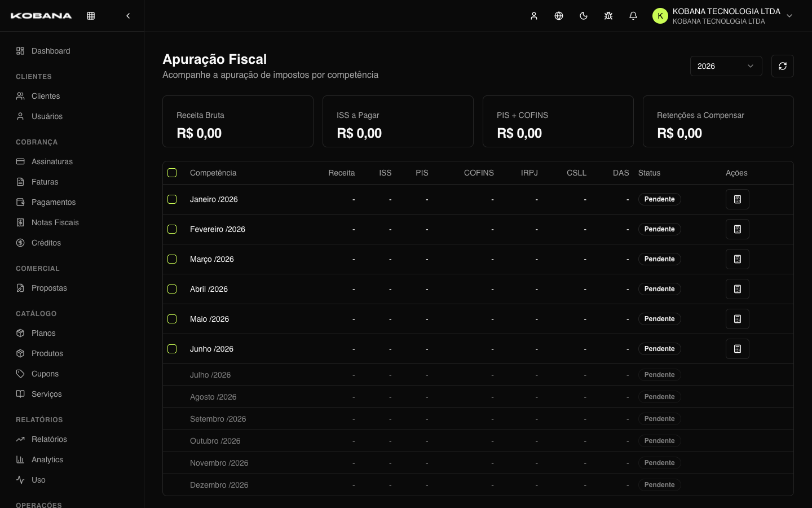
Task: Toggle dark mode moon icon
Action: pos(584,16)
